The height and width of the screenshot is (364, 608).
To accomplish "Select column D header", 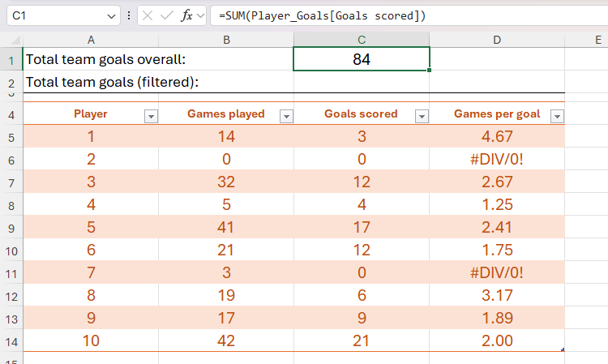I will pyautogui.click(x=496, y=39).
